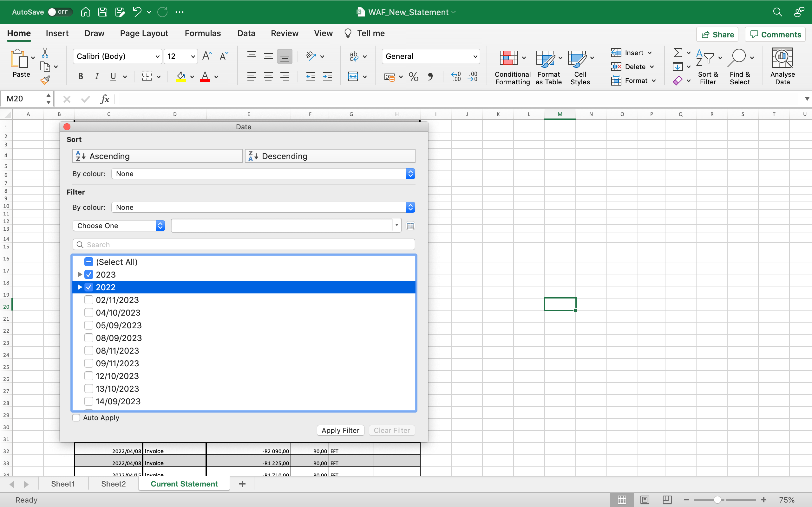Expand the 2023 year tree item
Image resolution: width=812 pixels, height=507 pixels.
80,275
